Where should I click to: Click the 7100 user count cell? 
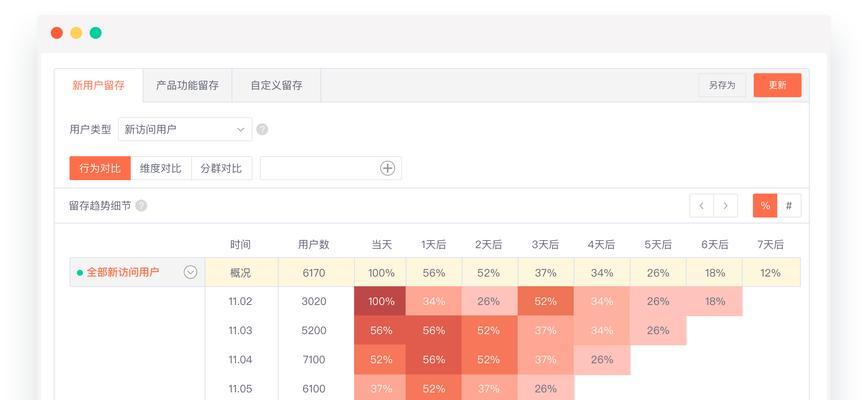(x=314, y=360)
